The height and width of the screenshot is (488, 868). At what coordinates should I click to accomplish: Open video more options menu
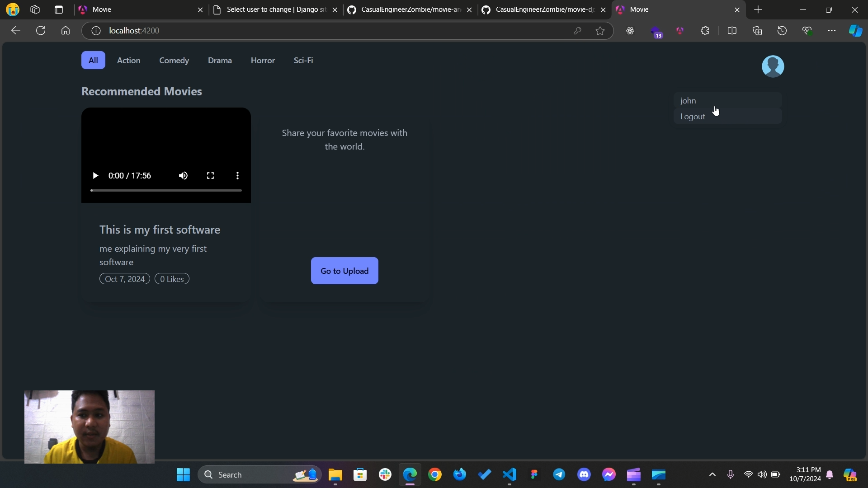tap(237, 175)
